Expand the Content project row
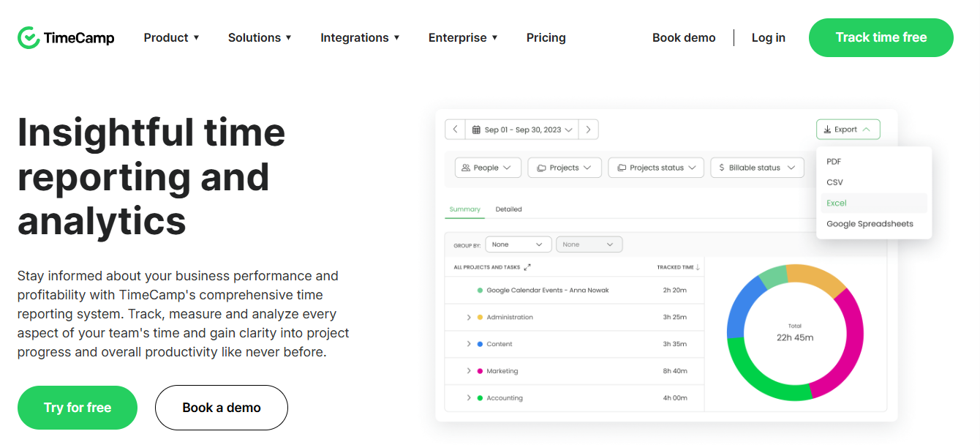 click(x=469, y=344)
